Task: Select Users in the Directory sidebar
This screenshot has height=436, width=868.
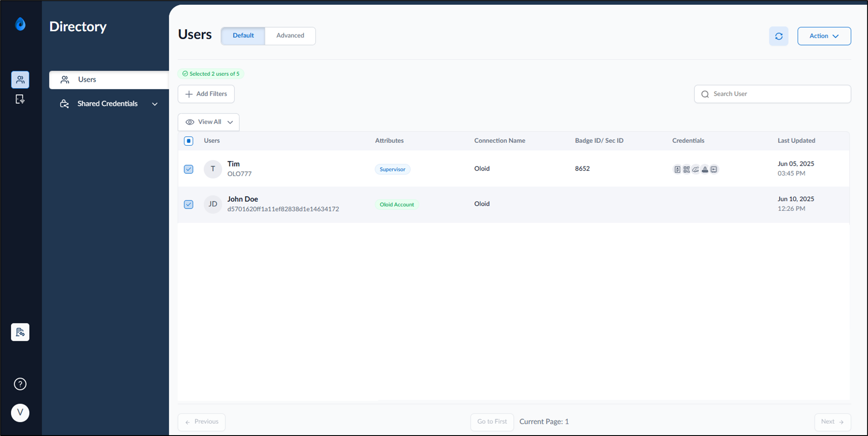Action: [x=109, y=80]
